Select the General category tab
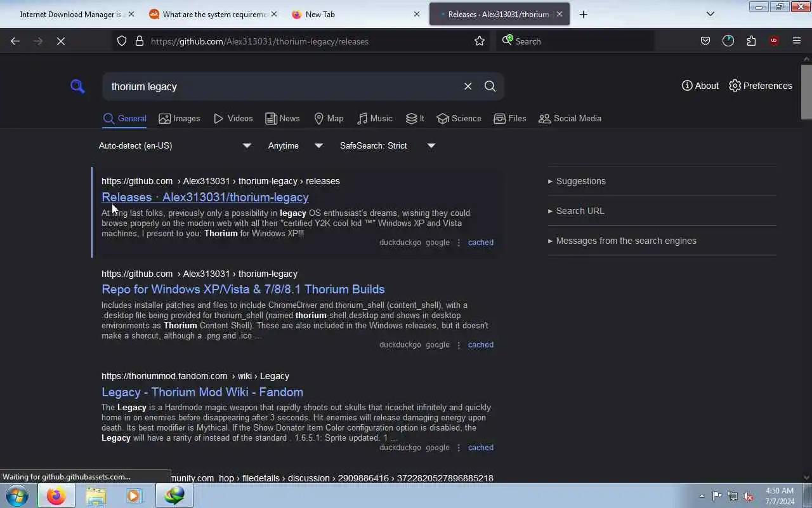This screenshot has width=812, height=508. click(125, 119)
